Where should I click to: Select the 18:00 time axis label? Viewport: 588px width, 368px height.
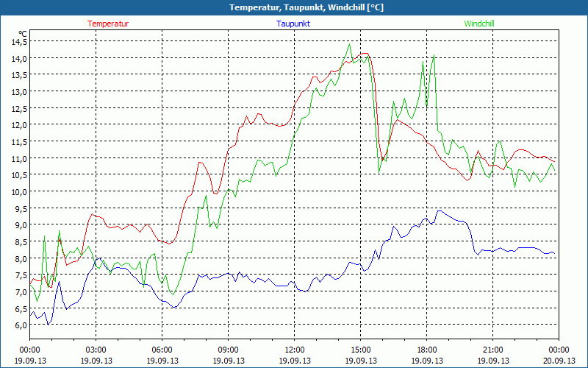tap(426, 350)
